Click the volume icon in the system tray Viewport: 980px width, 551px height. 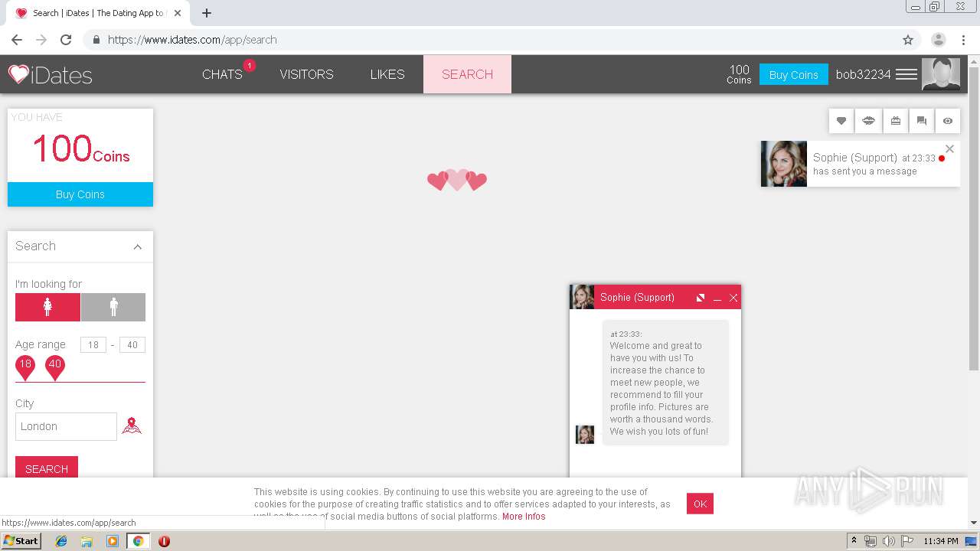[x=889, y=541]
